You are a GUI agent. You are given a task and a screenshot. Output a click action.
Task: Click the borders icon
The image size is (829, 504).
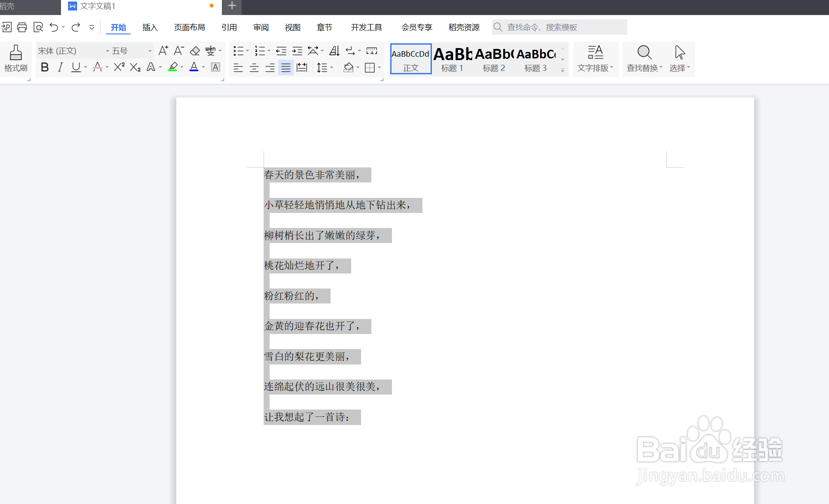(x=370, y=67)
